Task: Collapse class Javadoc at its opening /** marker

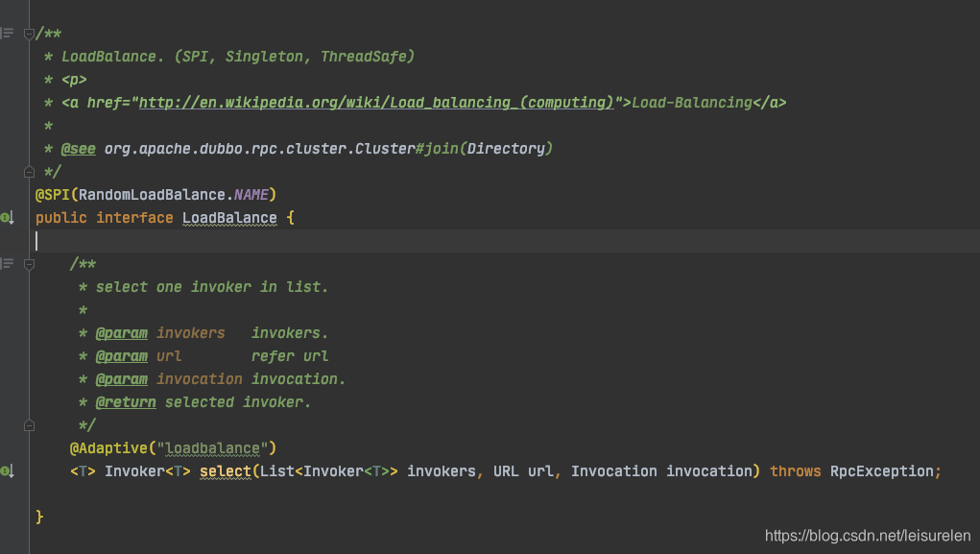Action: pos(29,34)
